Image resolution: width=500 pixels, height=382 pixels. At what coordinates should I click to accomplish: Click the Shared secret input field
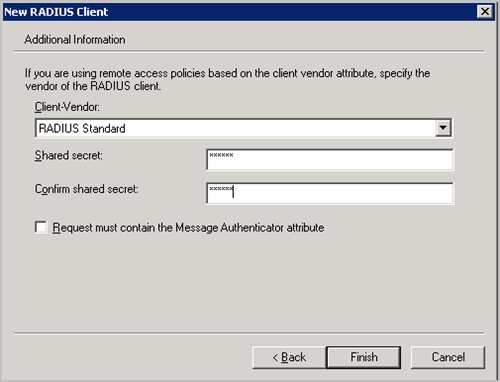pos(330,160)
